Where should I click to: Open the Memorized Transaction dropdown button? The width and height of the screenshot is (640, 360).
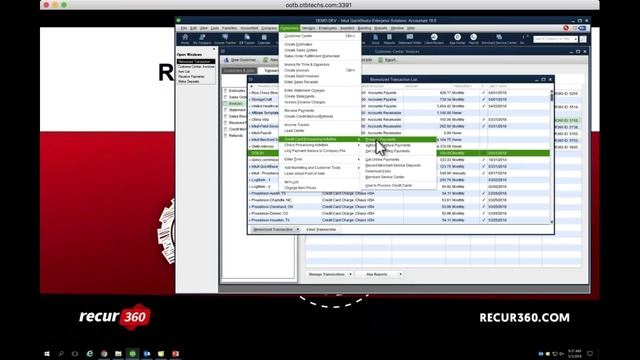pyautogui.click(x=275, y=229)
